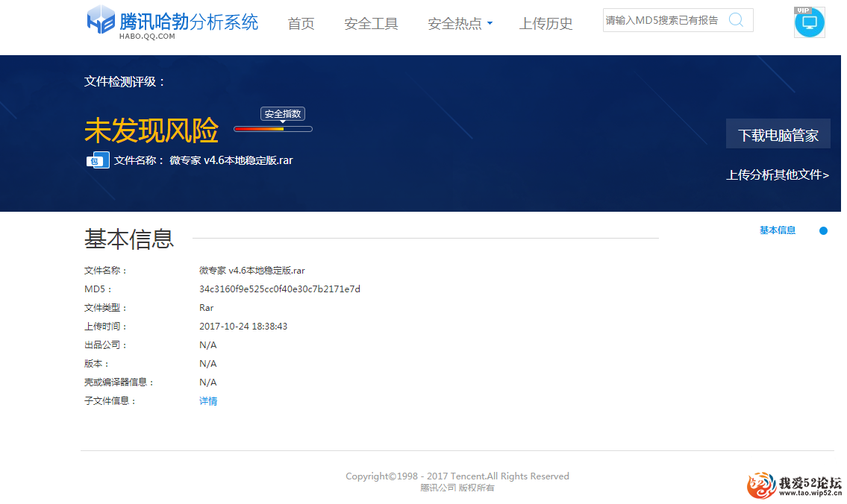
Task: Click the 未发现风险 rating text
Action: coord(151,130)
